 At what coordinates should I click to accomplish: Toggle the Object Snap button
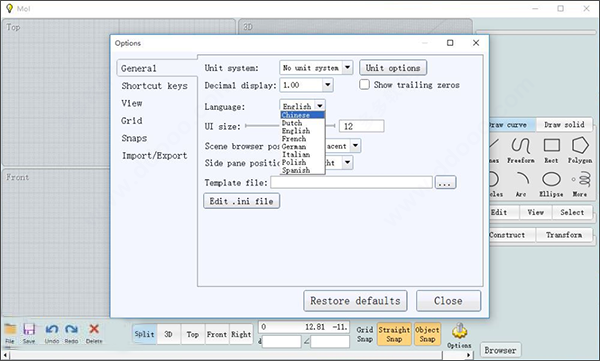pos(427,334)
